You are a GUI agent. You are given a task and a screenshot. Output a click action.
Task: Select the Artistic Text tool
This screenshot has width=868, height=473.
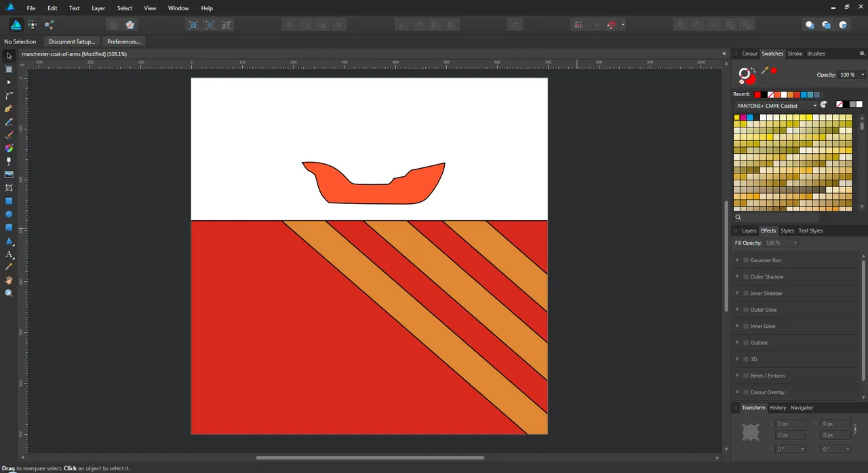coord(9,254)
